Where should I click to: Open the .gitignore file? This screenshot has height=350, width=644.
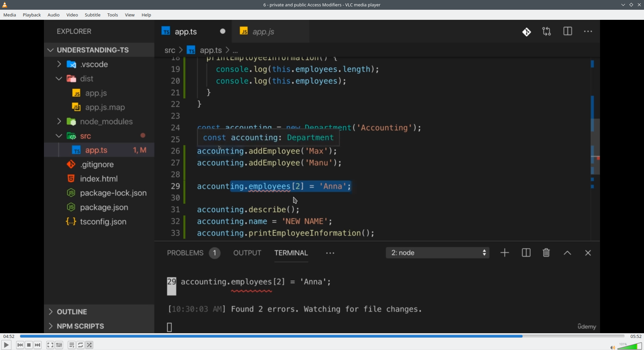pos(99,165)
